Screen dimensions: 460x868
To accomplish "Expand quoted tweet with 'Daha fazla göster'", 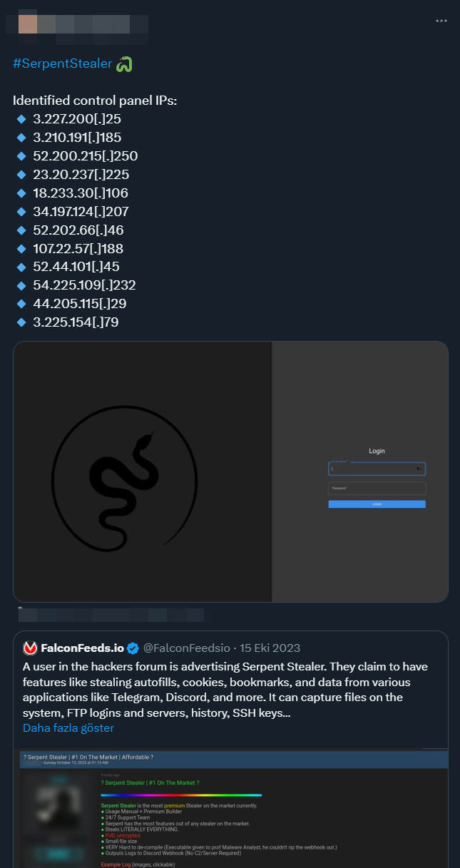I will [x=68, y=728].
